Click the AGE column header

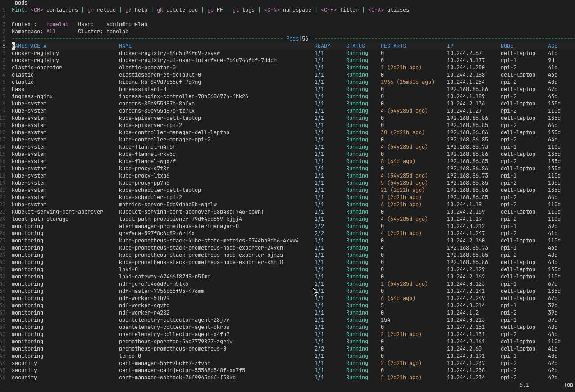coord(553,46)
